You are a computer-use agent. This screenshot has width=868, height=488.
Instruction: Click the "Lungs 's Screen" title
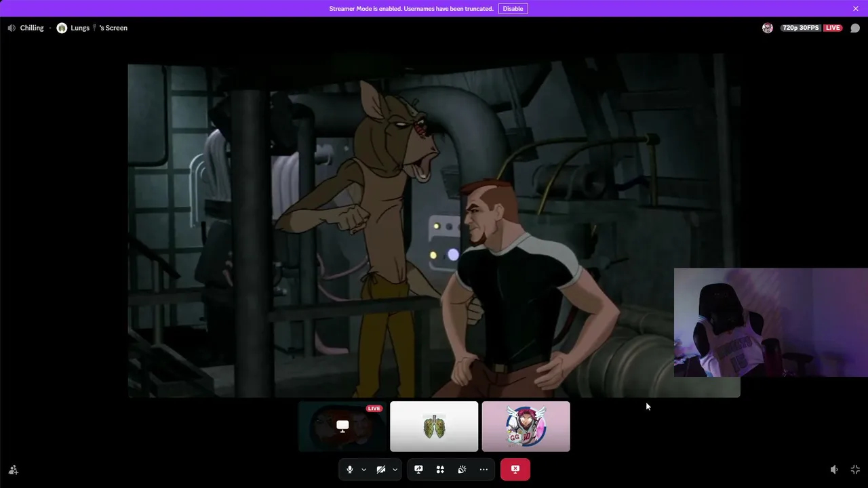point(99,28)
